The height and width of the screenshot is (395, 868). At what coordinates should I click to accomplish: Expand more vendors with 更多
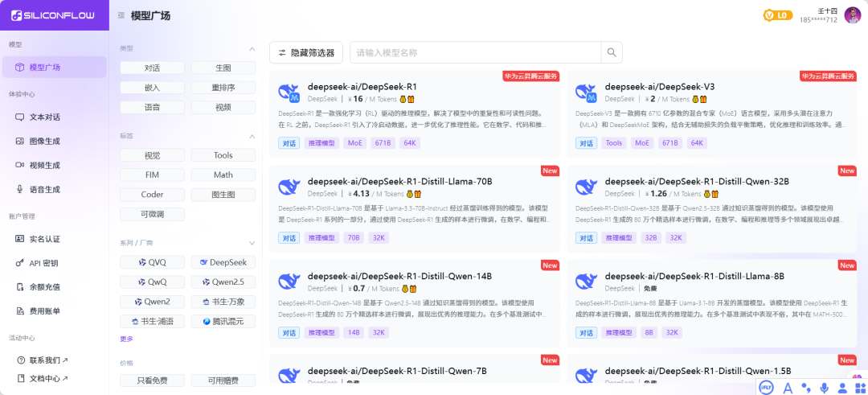pos(126,339)
